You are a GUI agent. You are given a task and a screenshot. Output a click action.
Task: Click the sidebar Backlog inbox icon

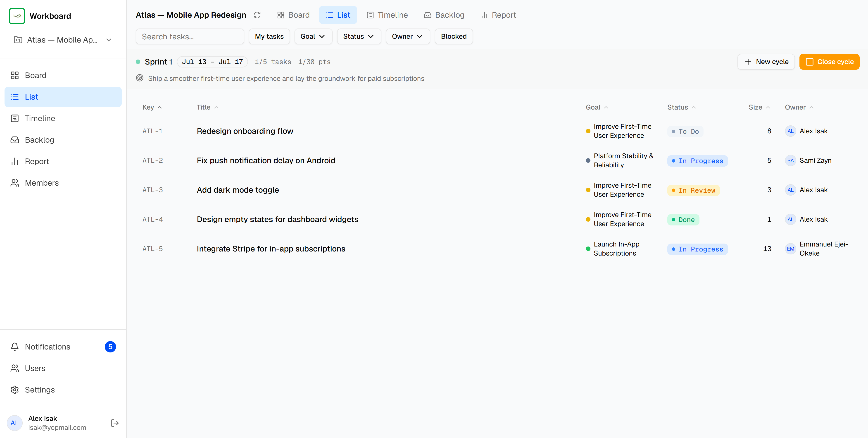tap(14, 140)
